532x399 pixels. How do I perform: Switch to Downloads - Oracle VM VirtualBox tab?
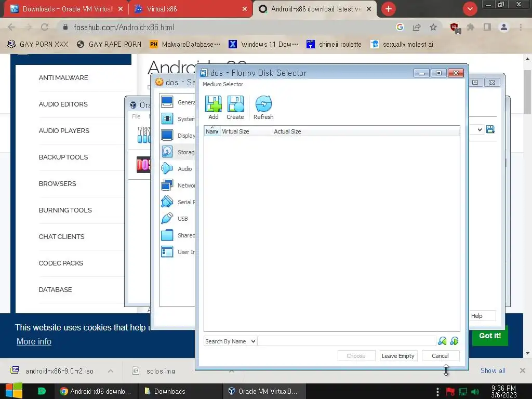66,9
